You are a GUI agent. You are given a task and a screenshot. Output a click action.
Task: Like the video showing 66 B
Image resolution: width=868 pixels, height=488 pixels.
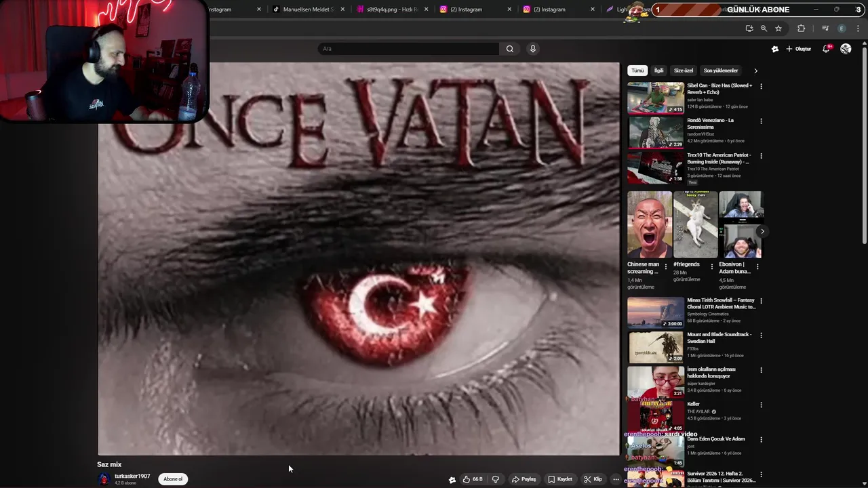(472, 479)
